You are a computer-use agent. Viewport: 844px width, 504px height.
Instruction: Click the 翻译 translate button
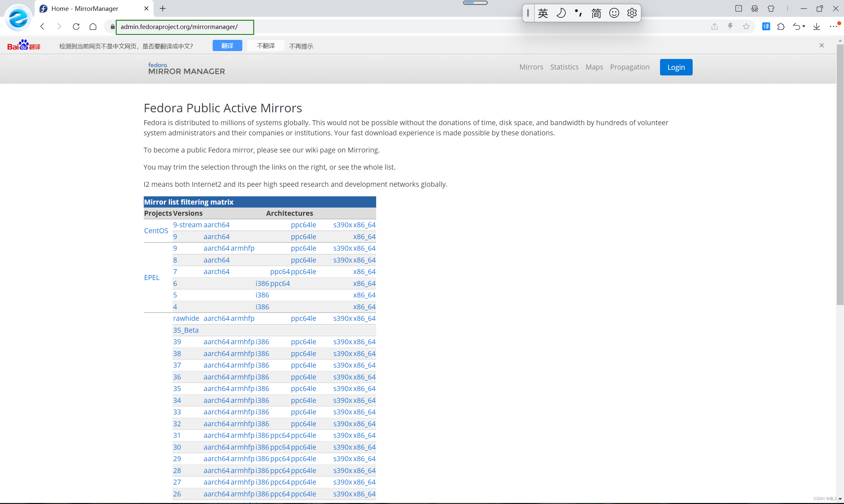(x=227, y=45)
